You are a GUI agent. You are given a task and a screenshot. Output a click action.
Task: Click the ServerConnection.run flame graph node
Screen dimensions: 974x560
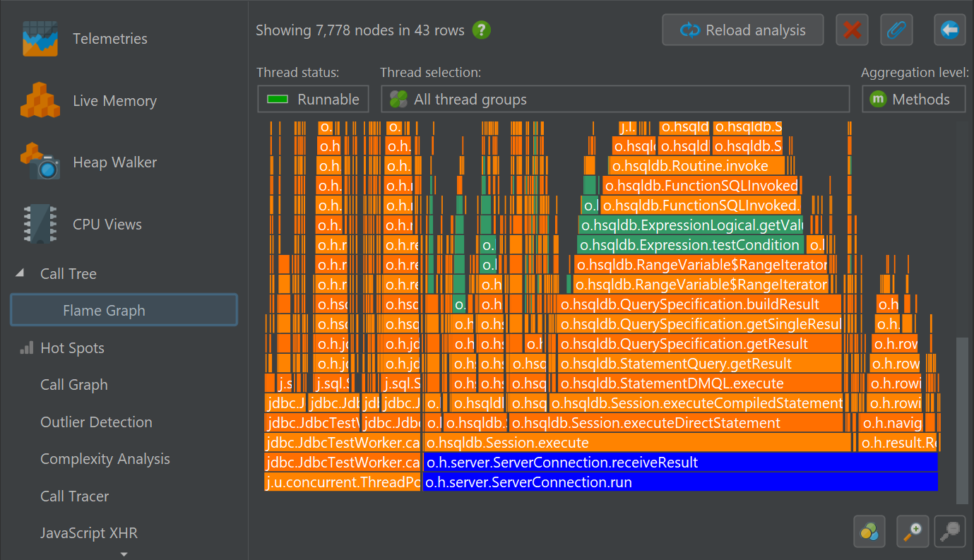[679, 483]
